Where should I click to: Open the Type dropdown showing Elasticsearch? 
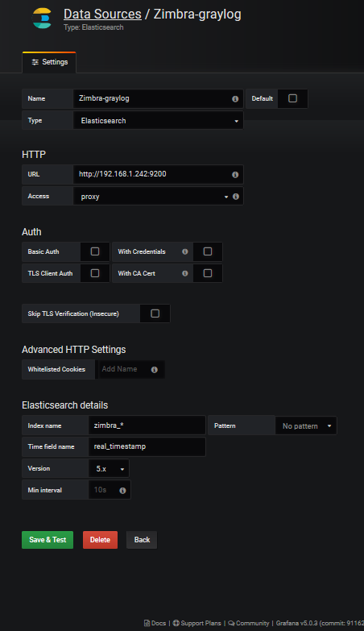coord(159,120)
